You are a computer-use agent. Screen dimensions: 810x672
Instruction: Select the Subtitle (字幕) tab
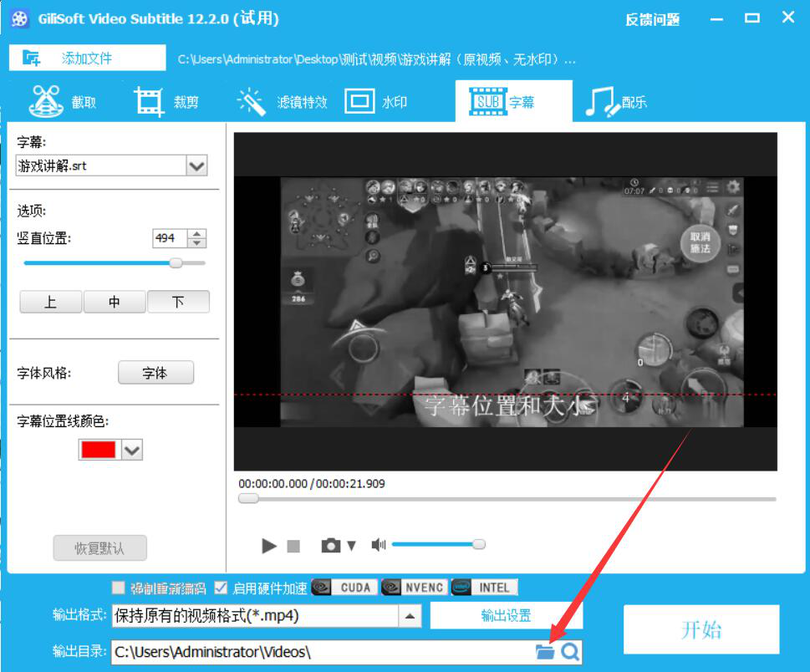click(x=513, y=101)
